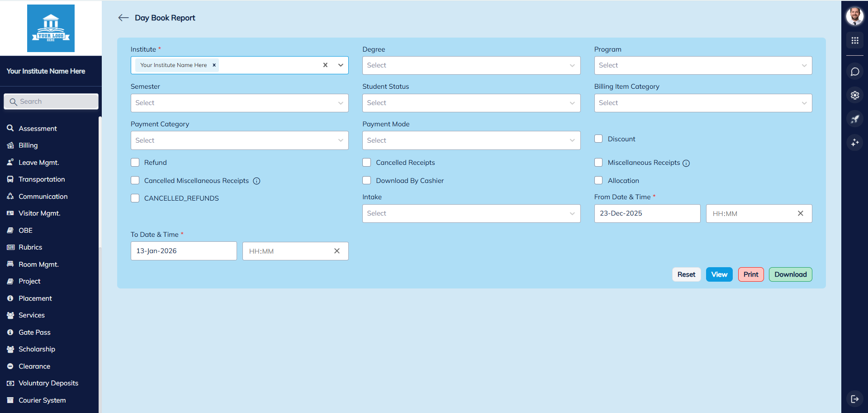
Task: Expand the Degree dropdown
Action: pos(471,65)
